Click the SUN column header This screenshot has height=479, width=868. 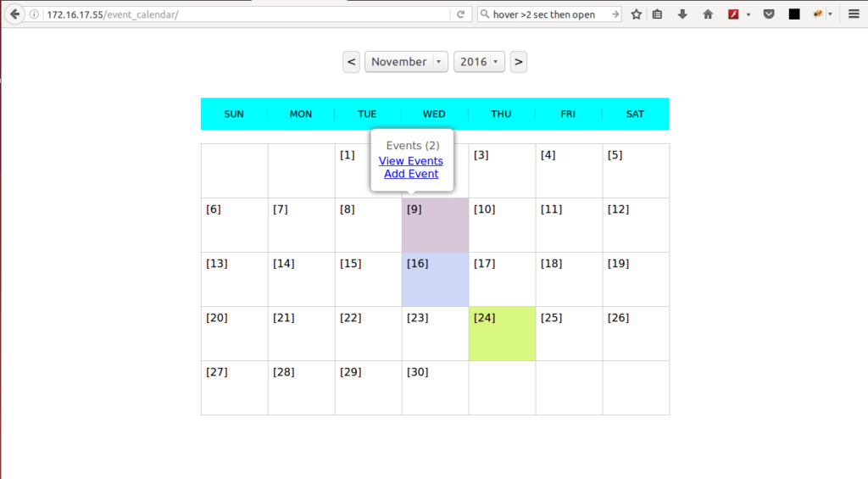pos(234,114)
